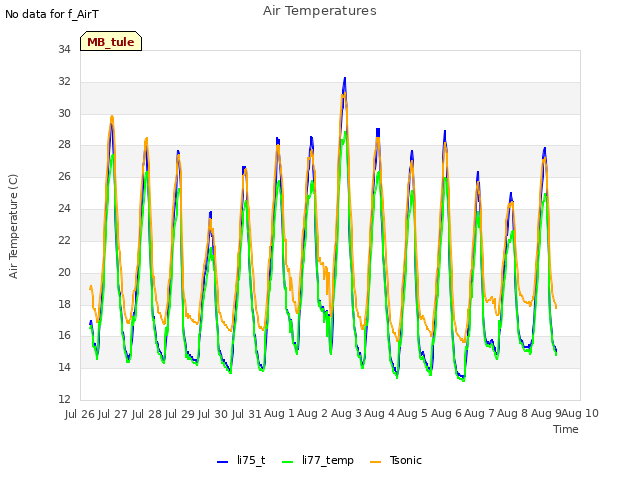Click the 14 y-axis tick label
The height and width of the screenshot is (480, 640).
(x=64, y=367)
